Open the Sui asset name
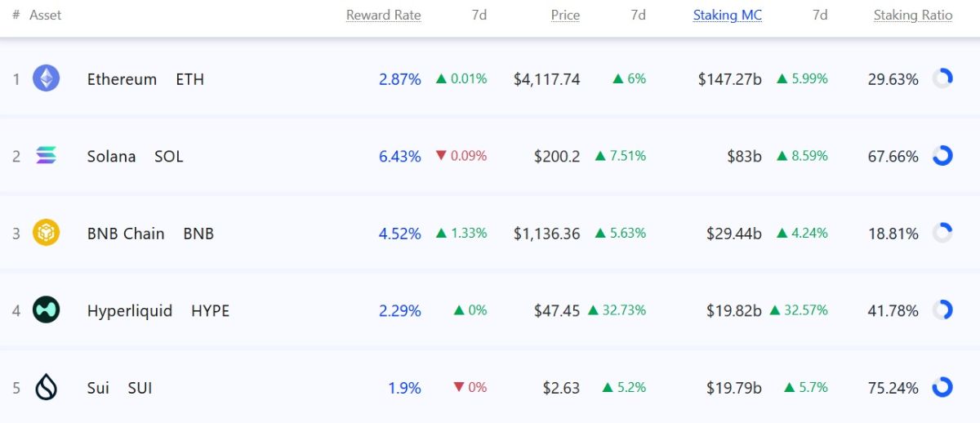980x423 pixels. tap(98, 388)
